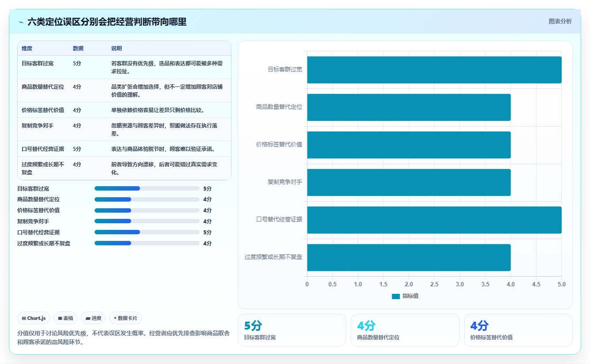Click table description starting 品类扩张会增加选择
This screenshot has height=364, width=590.
(x=167, y=90)
